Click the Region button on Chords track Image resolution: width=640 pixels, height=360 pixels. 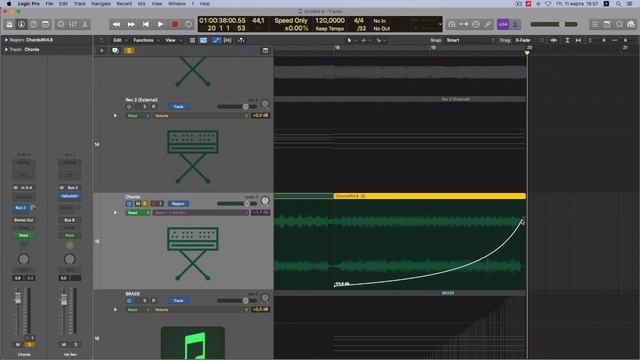(x=178, y=204)
